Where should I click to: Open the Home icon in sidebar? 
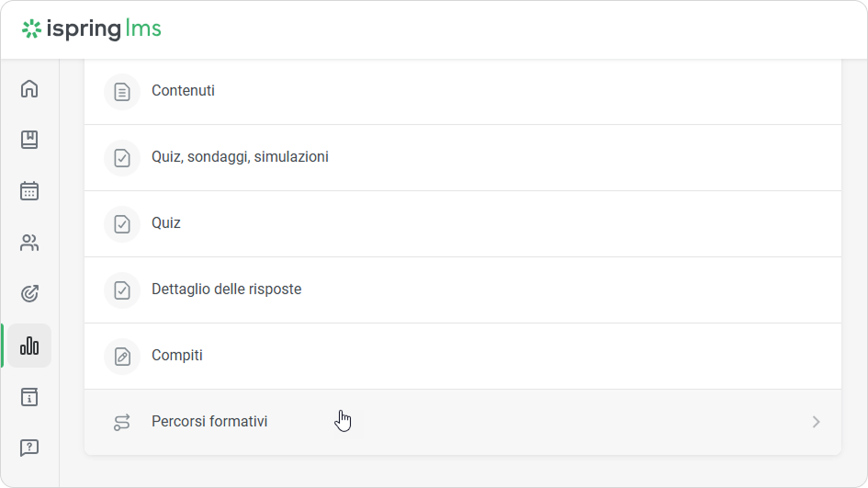tap(29, 89)
